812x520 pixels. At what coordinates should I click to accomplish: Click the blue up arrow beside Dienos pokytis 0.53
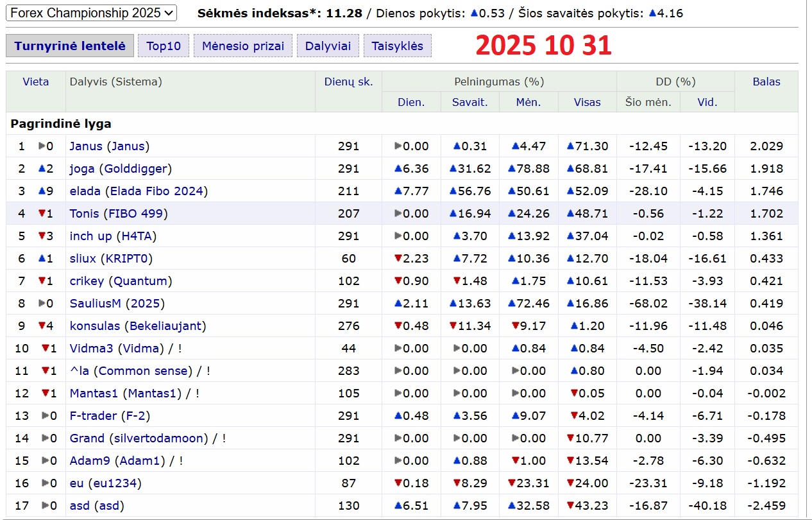pos(474,13)
